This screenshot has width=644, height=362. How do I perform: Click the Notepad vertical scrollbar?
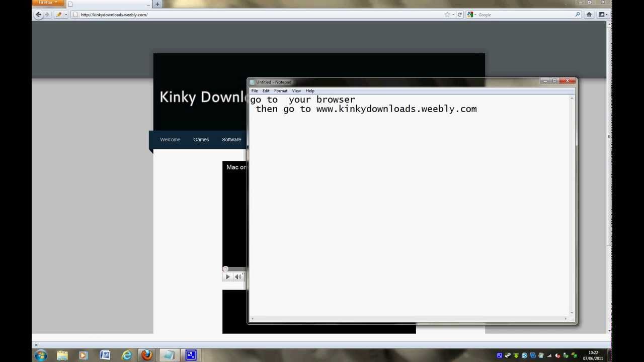[x=572, y=205]
